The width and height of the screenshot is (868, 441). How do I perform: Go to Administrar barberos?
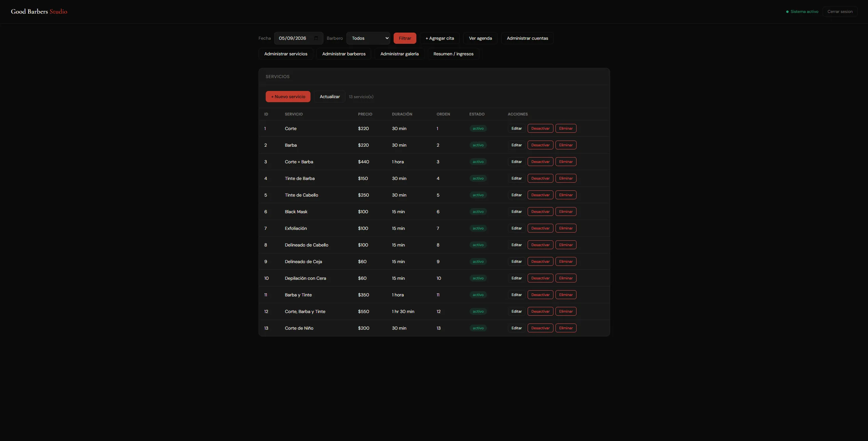(x=344, y=54)
